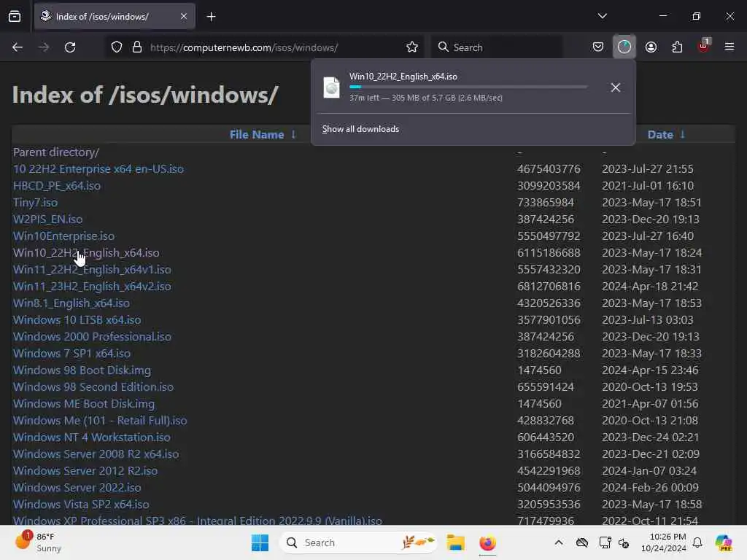Image resolution: width=747 pixels, height=560 pixels.
Task: Download Tiny7.iso file
Action: click(x=35, y=203)
